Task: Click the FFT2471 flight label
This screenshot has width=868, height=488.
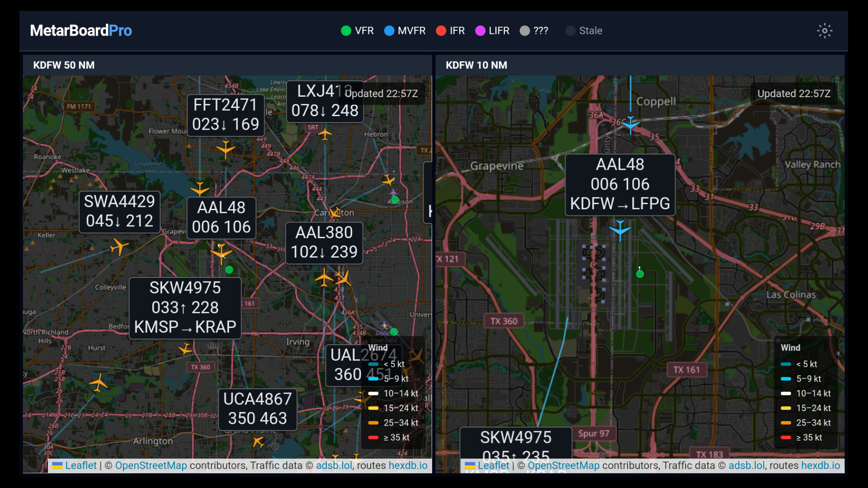Action: pyautogui.click(x=226, y=115)
